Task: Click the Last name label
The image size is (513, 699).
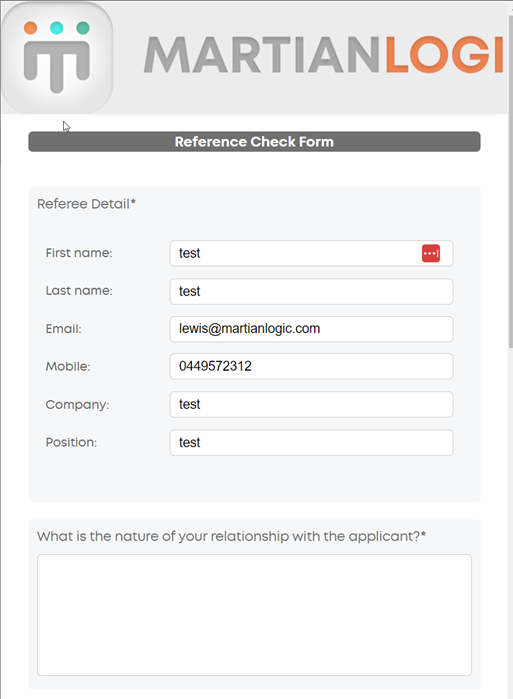Action: coord(79,291)
